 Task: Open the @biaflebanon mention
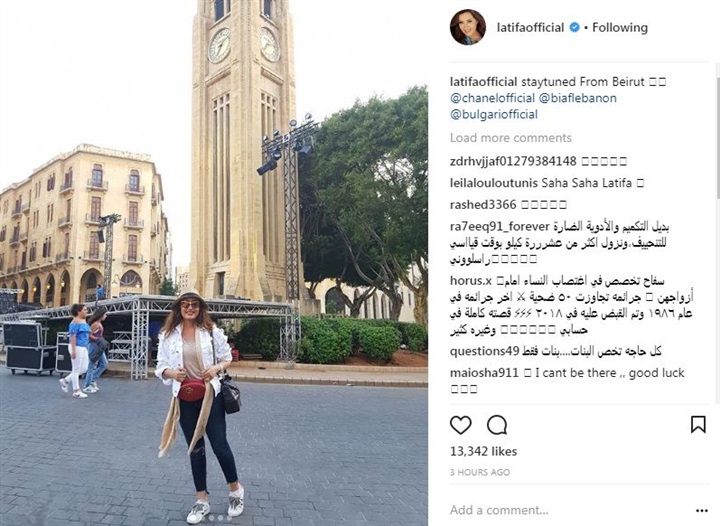pos(578,98)
